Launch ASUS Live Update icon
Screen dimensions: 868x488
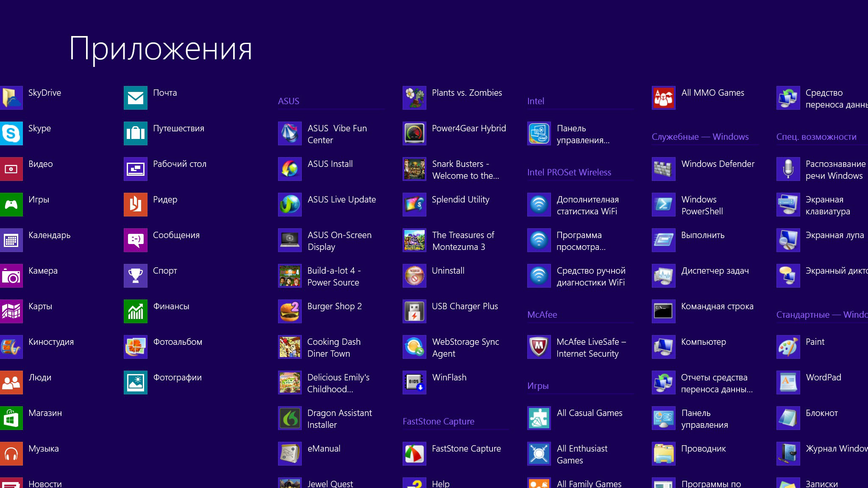[x=289, y=205]
